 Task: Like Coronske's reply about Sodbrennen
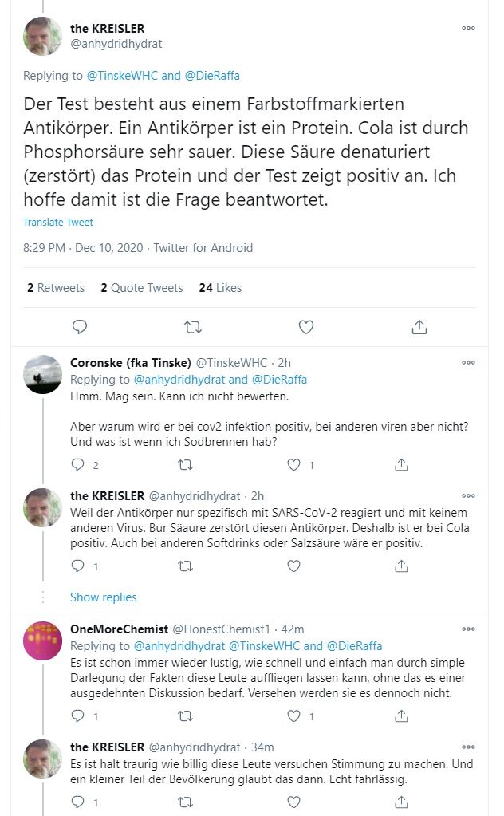click(294, 464)
